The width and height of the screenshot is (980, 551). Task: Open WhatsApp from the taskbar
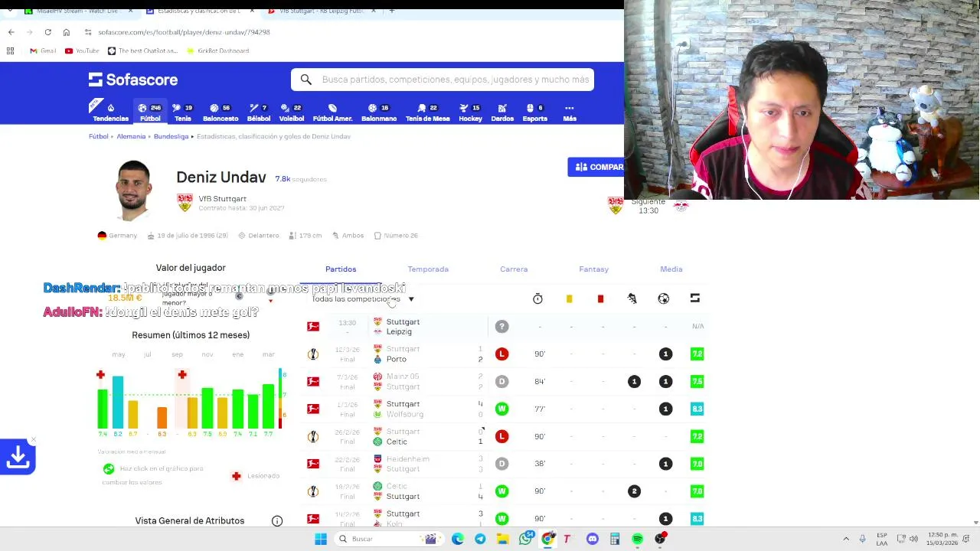coord(525,539)
